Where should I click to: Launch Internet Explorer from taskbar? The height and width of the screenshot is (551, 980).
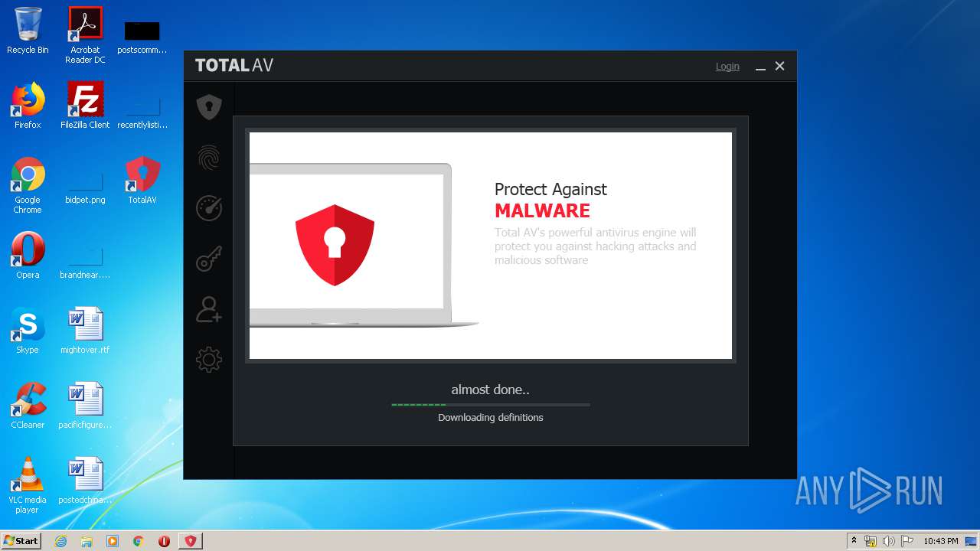(x=60, y=541)
